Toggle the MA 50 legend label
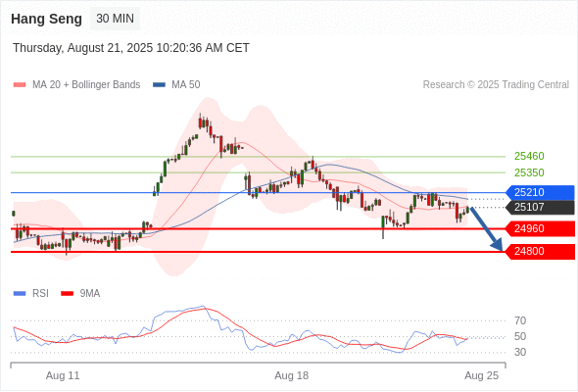This screenshot has width=578, height=392. (x=186, y=85)
